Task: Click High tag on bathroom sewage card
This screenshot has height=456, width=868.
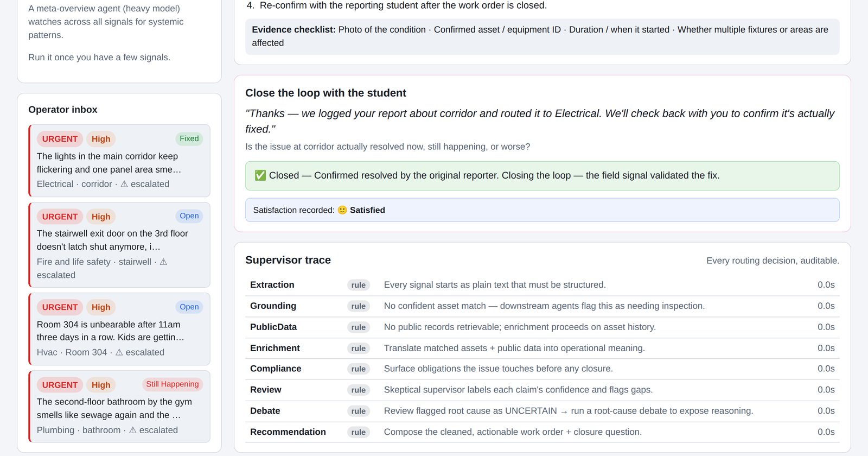Action: (101, 385)
